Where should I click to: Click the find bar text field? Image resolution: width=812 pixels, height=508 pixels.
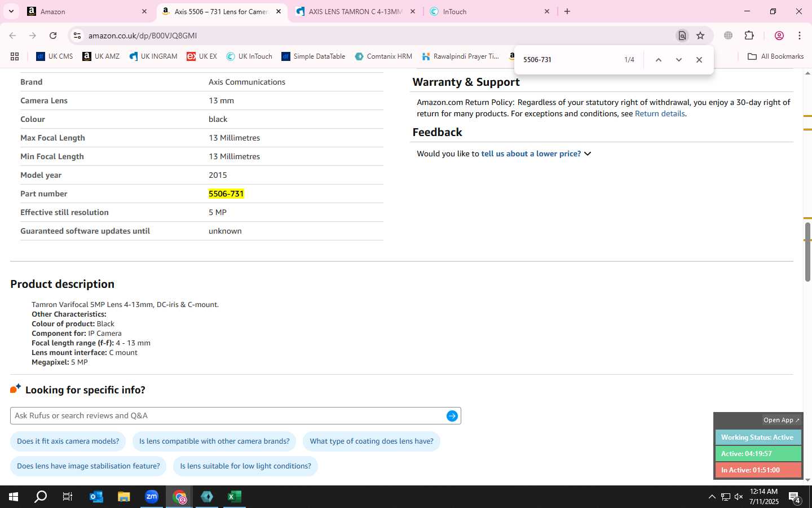[568, 60]
